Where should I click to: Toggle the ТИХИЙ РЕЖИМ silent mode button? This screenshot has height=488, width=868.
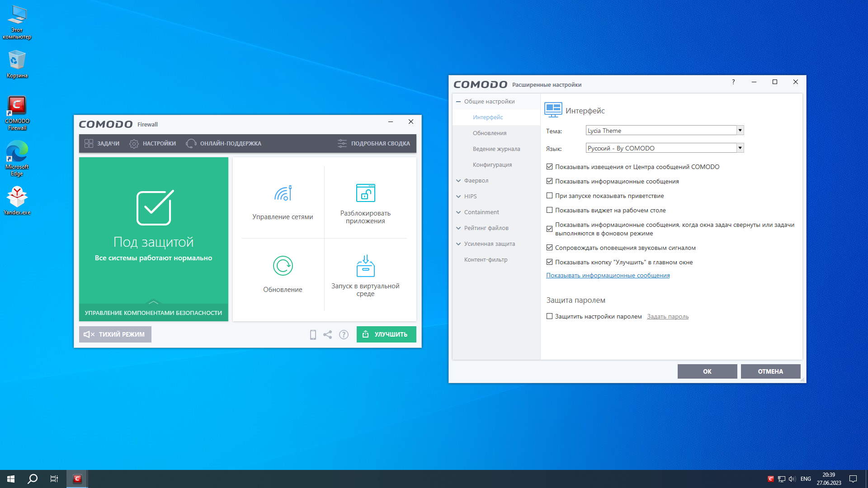point(115,334)
